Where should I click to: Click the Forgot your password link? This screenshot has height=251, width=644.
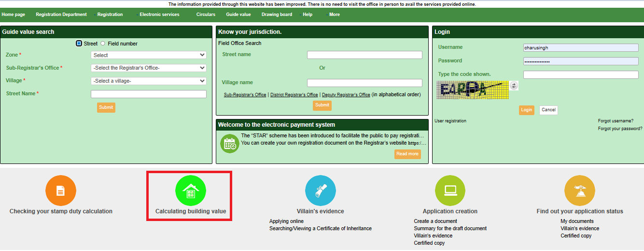point(620,129)
